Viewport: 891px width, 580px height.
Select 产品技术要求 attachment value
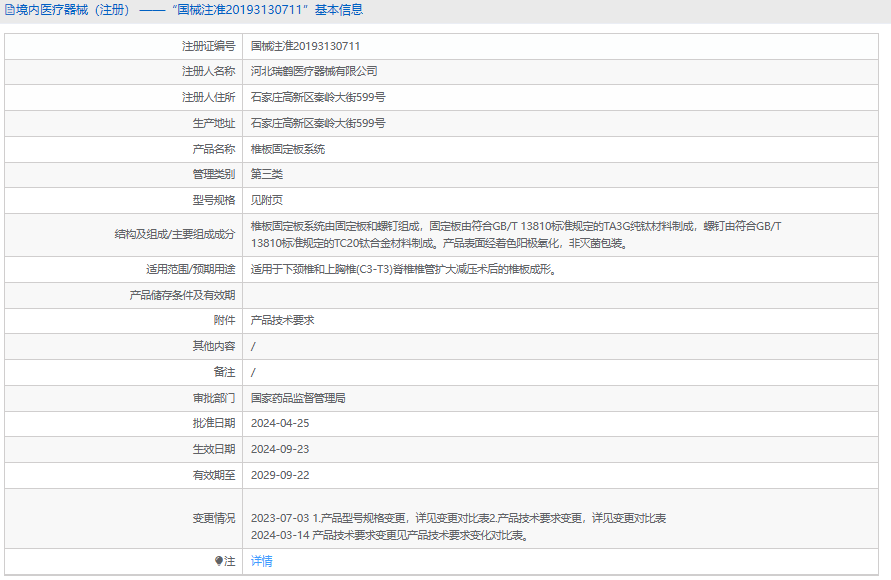tap(282, 320)
